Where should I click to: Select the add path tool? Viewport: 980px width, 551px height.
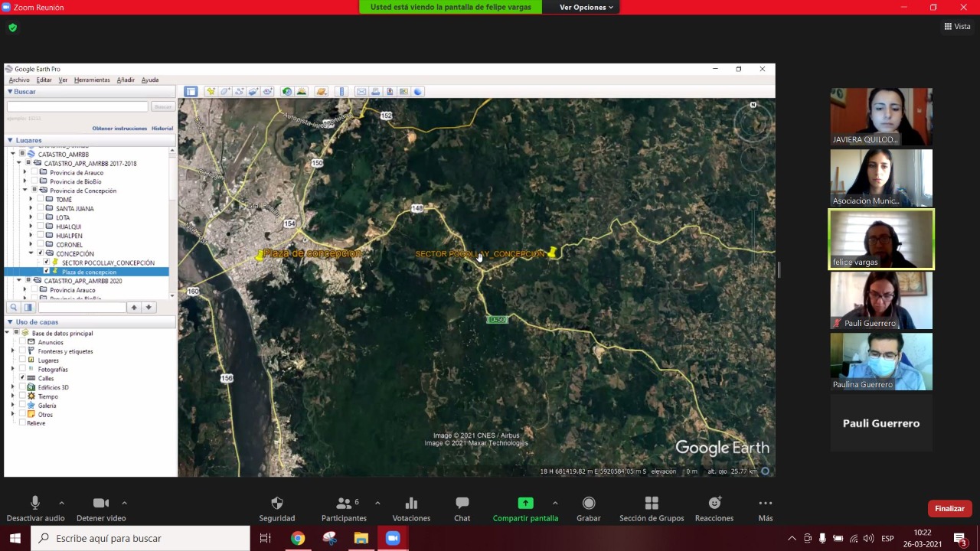[239, 92]
